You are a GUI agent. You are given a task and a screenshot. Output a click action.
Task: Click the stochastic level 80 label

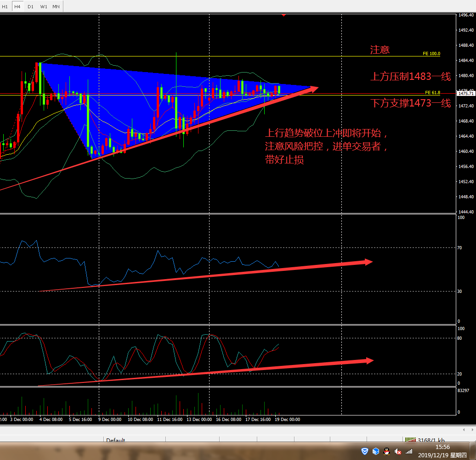[459, 338]
